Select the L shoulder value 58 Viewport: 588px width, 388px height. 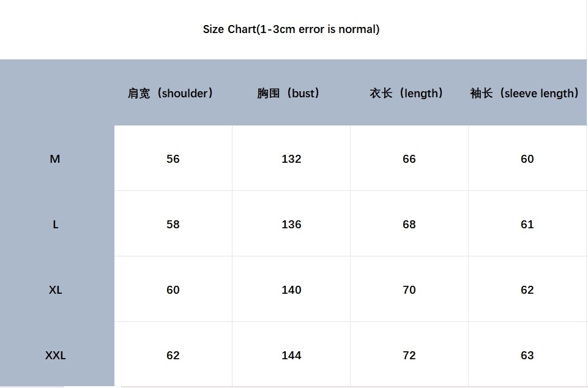(173, 225)
